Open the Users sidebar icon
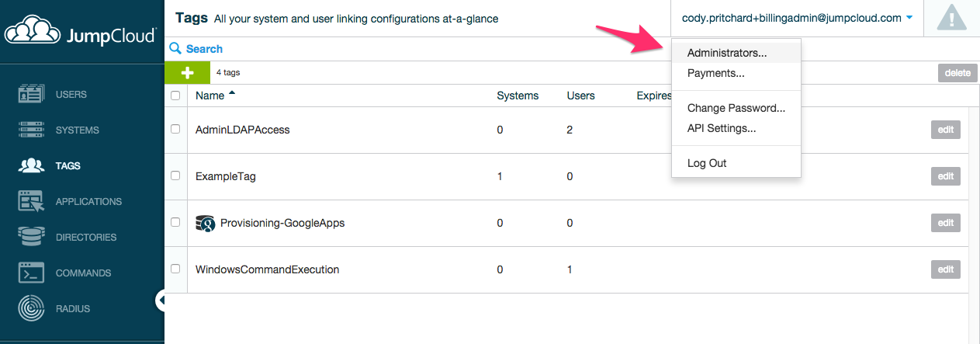Image resolution: width=980 pixels, height=344 pixels. [x=30, y=95]
